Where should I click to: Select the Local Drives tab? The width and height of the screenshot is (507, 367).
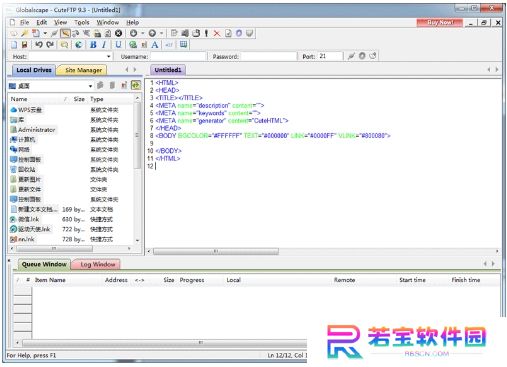click(x=34, y=70)
